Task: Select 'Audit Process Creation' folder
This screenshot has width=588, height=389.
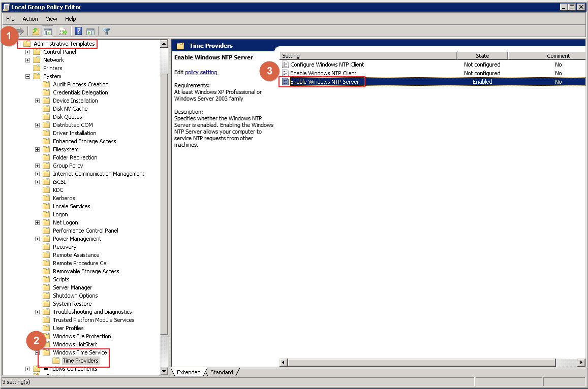Action: [81, 84]
